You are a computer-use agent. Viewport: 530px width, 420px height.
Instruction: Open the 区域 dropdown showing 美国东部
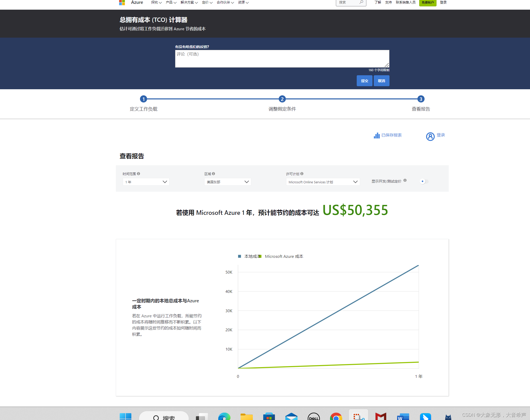coord(227,182)
